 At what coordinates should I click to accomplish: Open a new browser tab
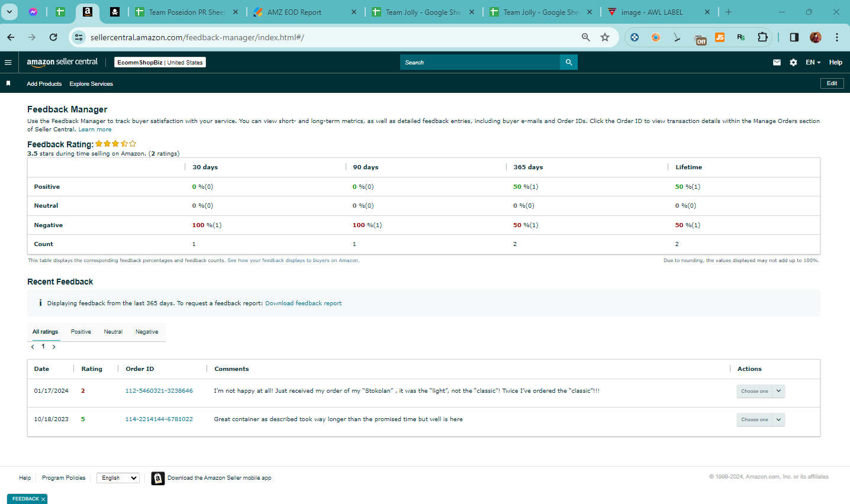pos(729,12)
